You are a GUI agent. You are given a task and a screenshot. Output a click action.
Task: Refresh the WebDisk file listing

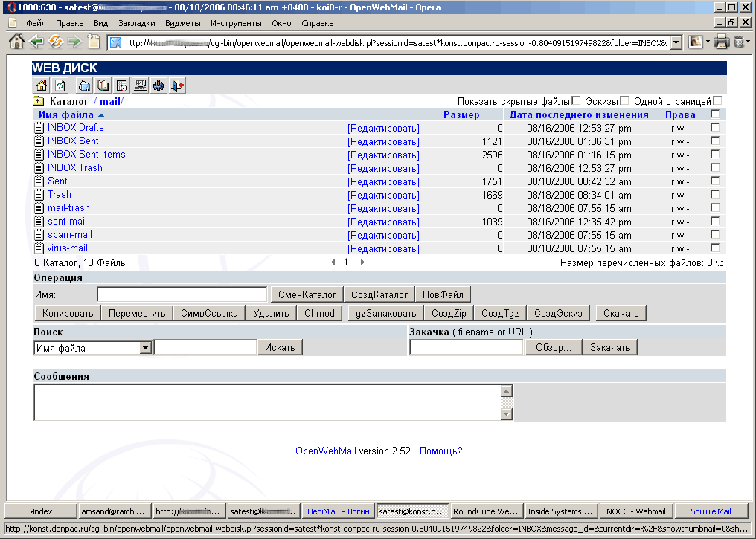pyautogui.click(x=60, y=85)
